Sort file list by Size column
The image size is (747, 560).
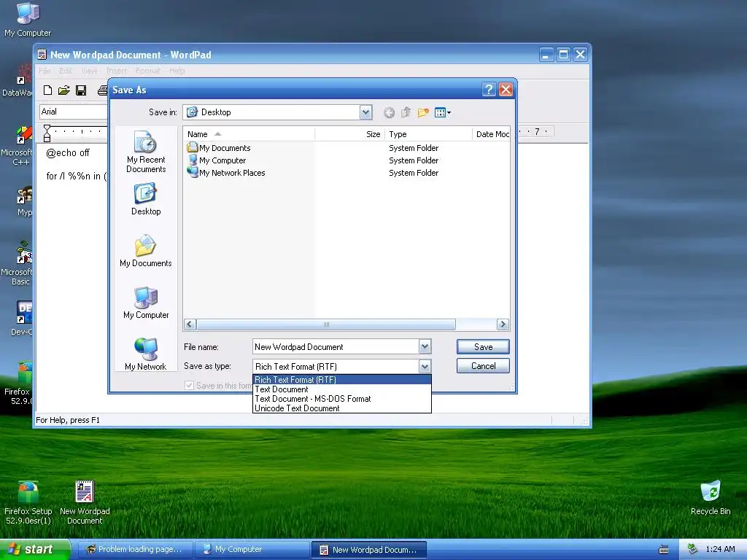pyautogui.click(x=349, y=134)
